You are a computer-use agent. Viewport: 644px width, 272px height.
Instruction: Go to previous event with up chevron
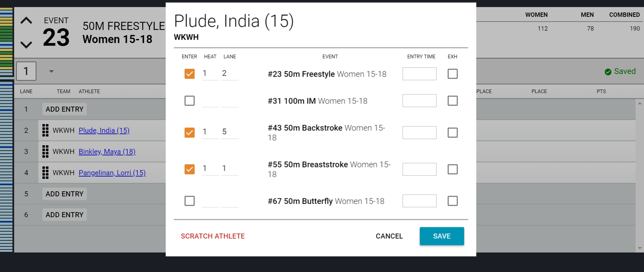coord(26,21)
